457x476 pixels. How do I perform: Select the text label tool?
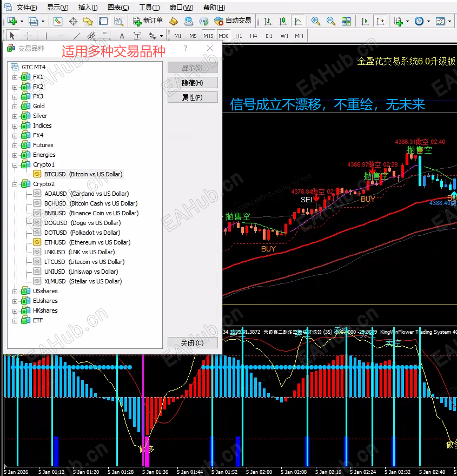137,36
